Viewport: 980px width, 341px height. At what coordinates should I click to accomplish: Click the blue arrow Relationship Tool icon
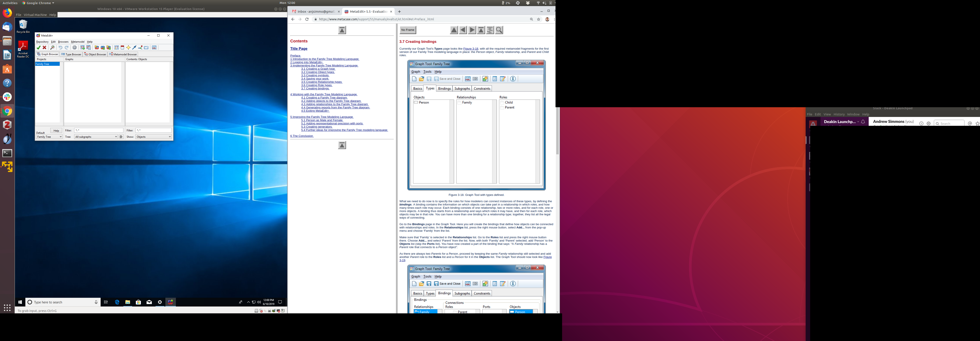click(x=134, y=47)
